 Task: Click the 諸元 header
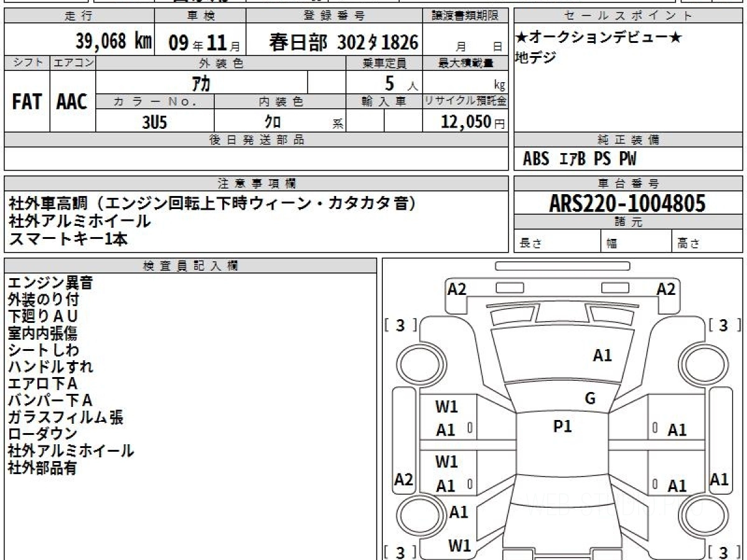pos(628,222)
